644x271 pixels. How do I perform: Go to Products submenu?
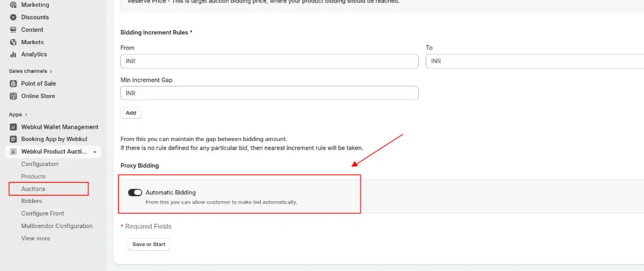pos(33,177)
